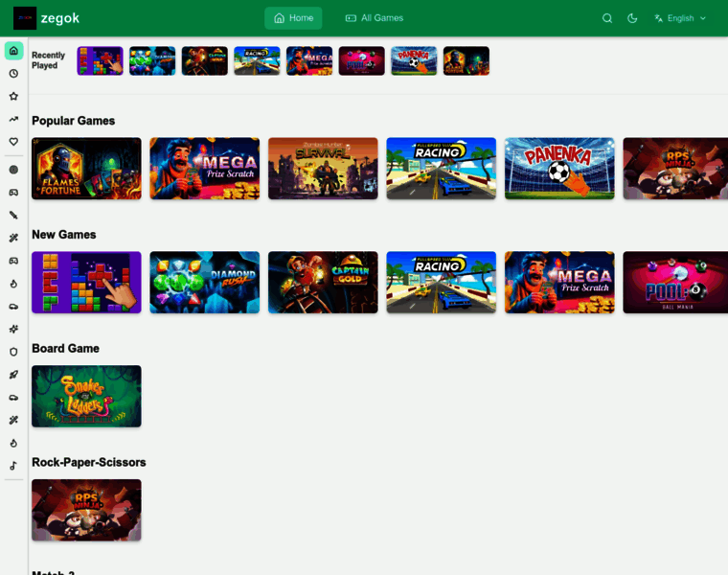Click the Rock-Paper-Scissors heading
This screenshot has height=575, width=728.
click(x=89, y=462)
